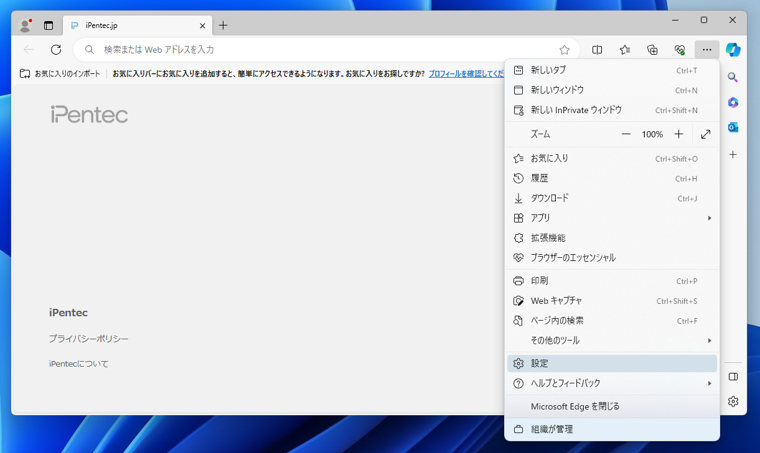Viewport: 760px width, 453px height.
Task: Reload the page with refresh icon
Action: pyautogui.click(x=56, y=49)
